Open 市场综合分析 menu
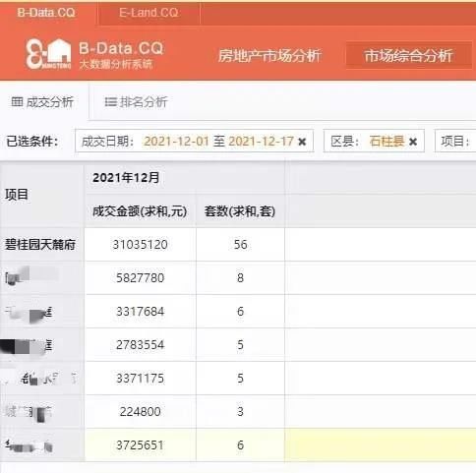476x473 pixels. point(408,56)
